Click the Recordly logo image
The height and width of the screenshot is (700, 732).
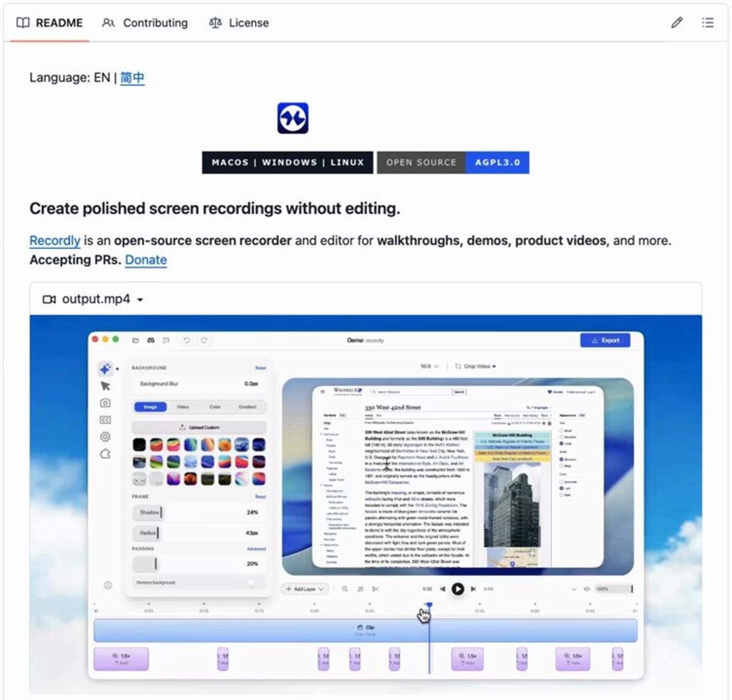point(293,118)
